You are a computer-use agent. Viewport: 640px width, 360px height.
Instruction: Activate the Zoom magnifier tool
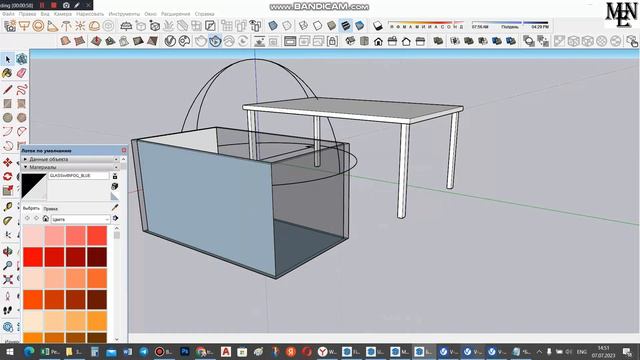pyautogui.click(x=7, y=266)
